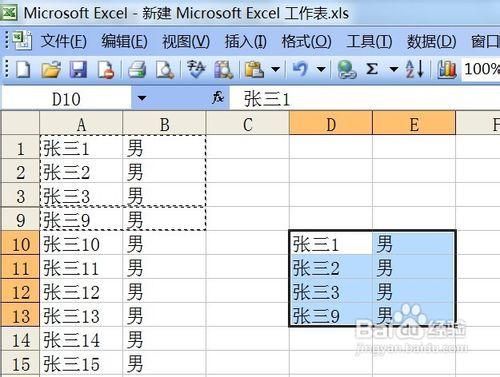This screenshot has width=500, height=377.
Task: Insert hyperlink with the globe icon
Action: [347, 70]
